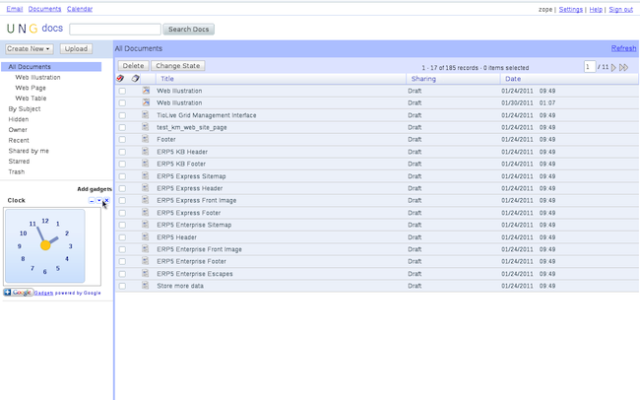
Task: Open the Clock gadget menu arrow
Action: pyautogui.click(x=99, y=201)
